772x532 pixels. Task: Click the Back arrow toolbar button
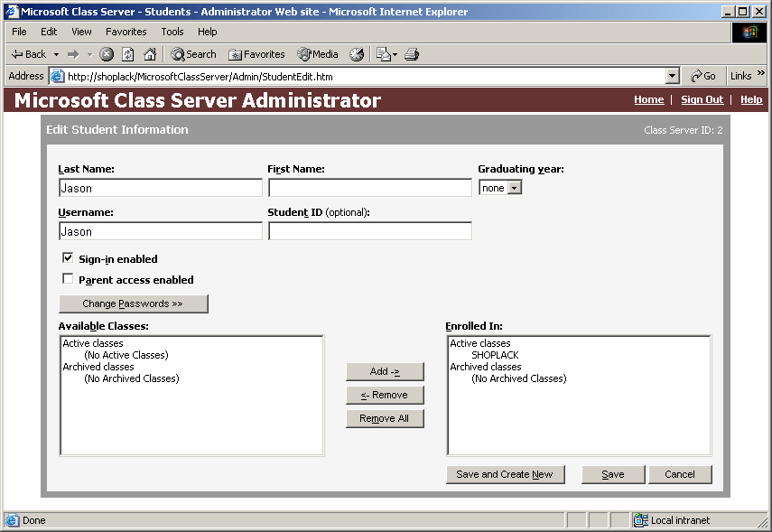pos(29,54)
